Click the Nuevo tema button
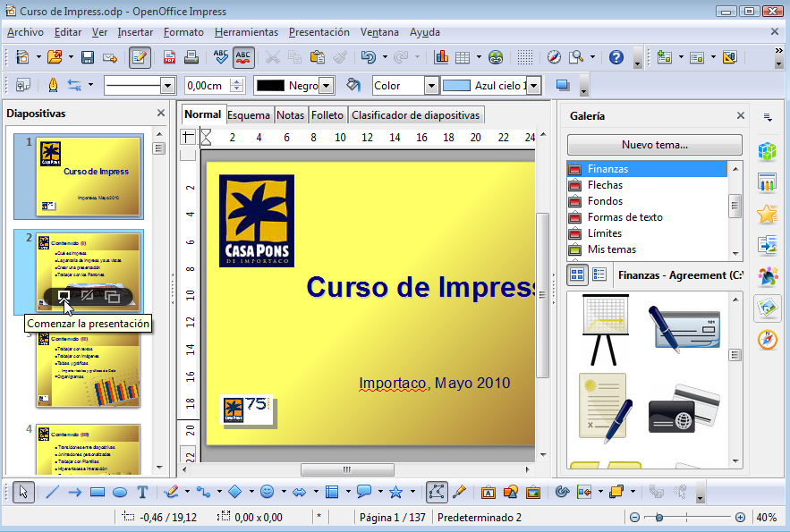The height and width of the screenshot is (532, 790). click(654, 145)
